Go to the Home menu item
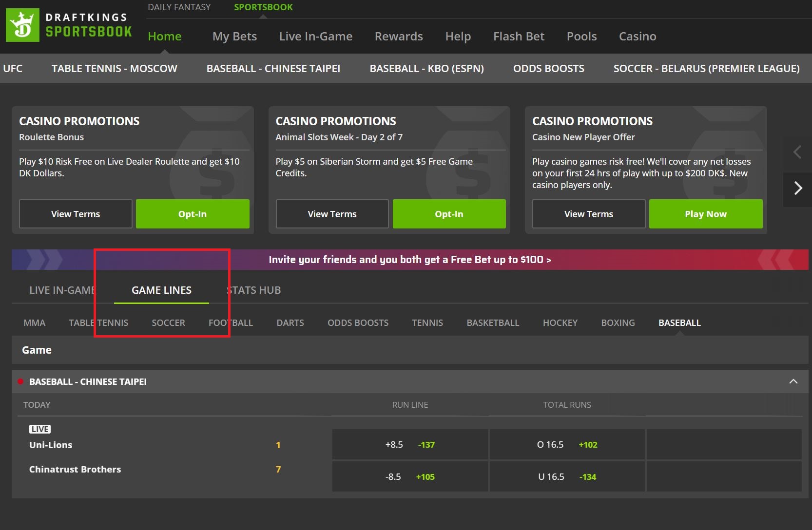Image resolution: width=812 pixels, height=530 pixels. tap(165, 37)
